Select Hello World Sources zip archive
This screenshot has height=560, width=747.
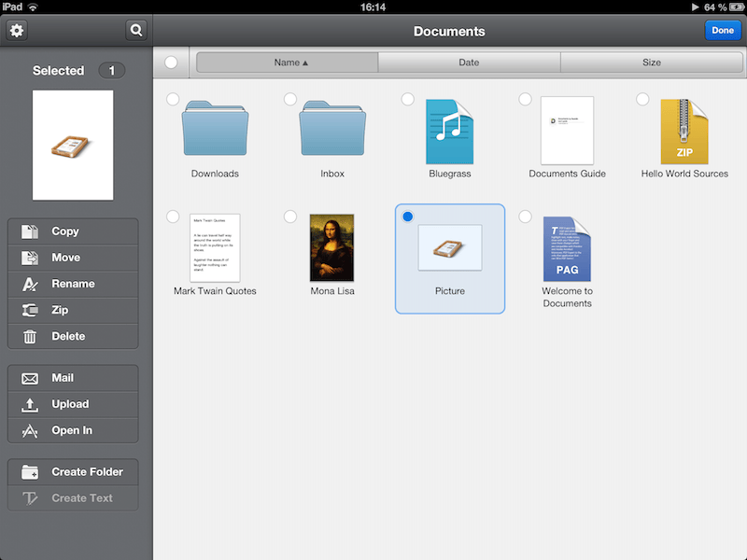click(x=642, y=98)
